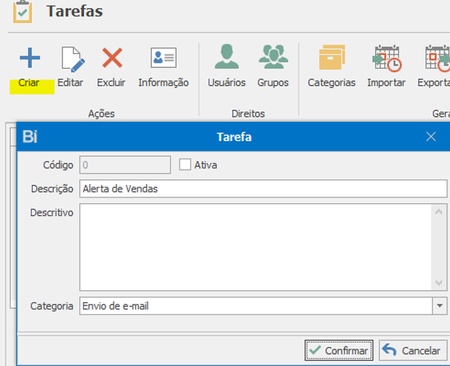
Task: Close the Tarefa dialog
Action: pyautogui.click(x=431, y=137)
